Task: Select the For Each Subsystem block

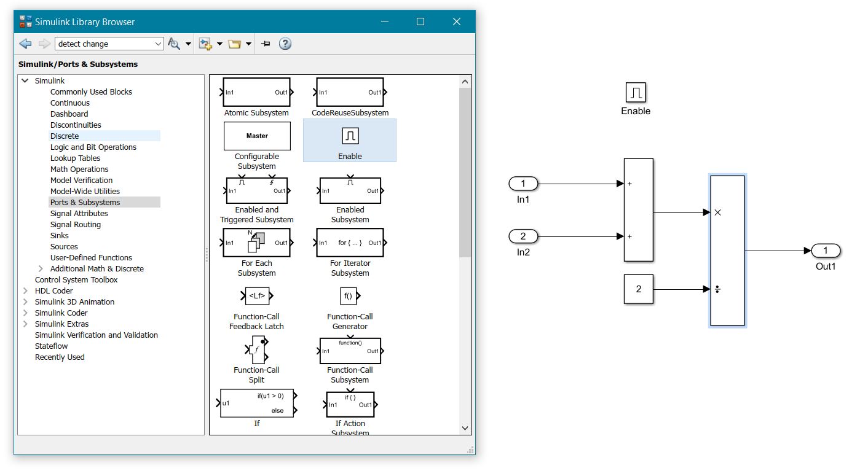Action: pyautogui.click(x=256, y=243)
